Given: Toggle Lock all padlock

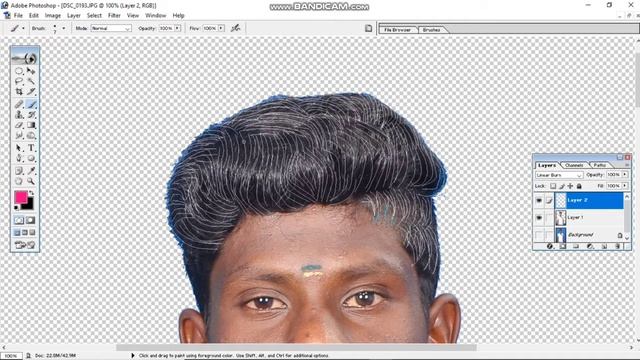Looking at the screenshot, I should (579, 186).
